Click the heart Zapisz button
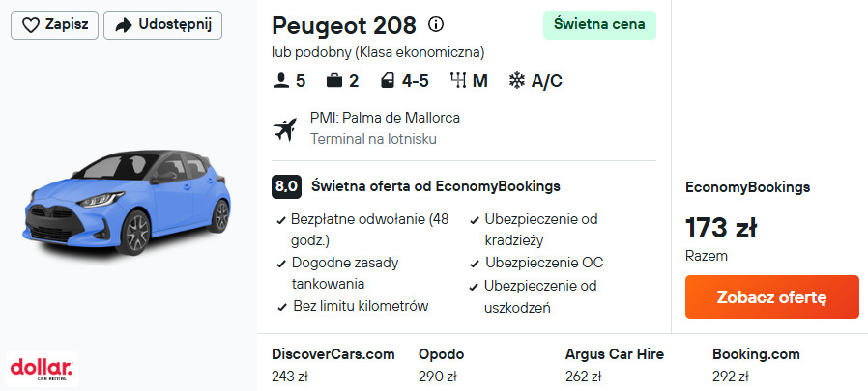 [x=54, y=25]
